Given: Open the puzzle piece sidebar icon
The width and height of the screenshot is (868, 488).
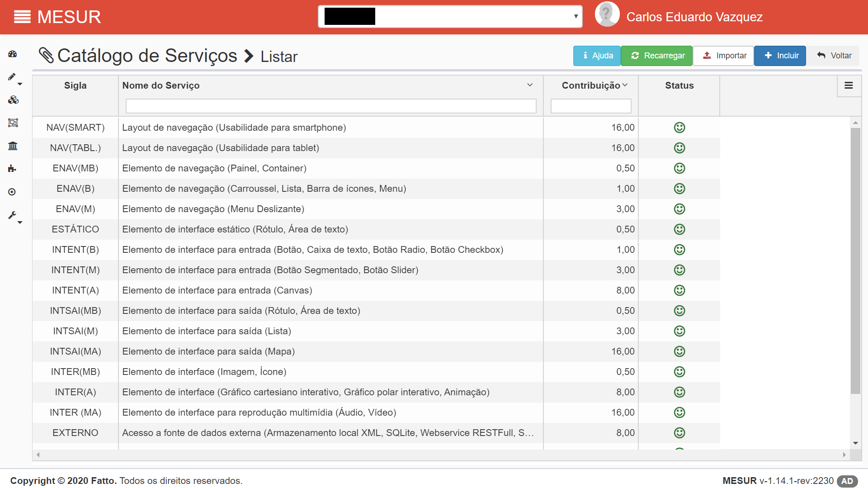Looking at the screenshot, I should (12, 169).
